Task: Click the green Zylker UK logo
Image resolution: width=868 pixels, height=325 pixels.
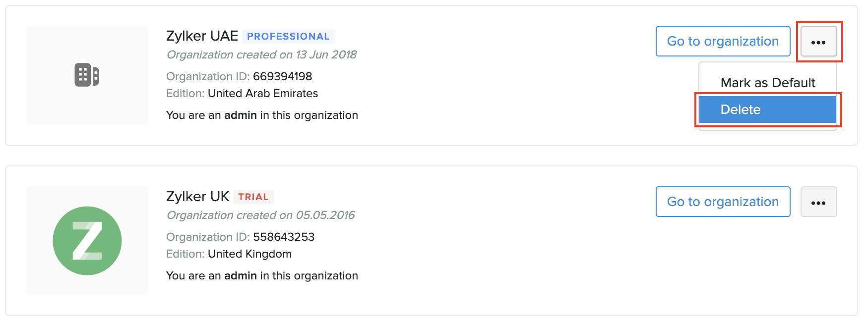Action: [x=87, y=241]
